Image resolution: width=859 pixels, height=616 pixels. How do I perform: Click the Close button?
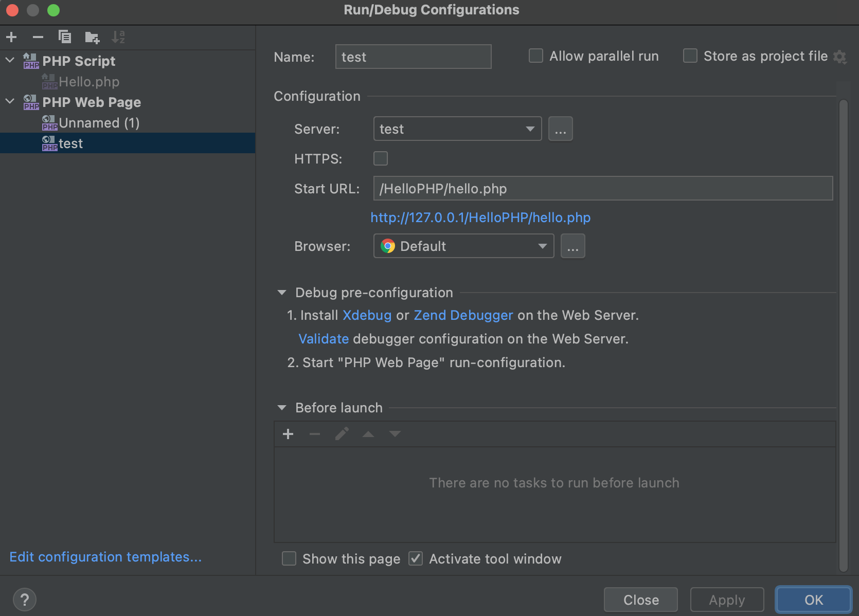pos(641,600)
